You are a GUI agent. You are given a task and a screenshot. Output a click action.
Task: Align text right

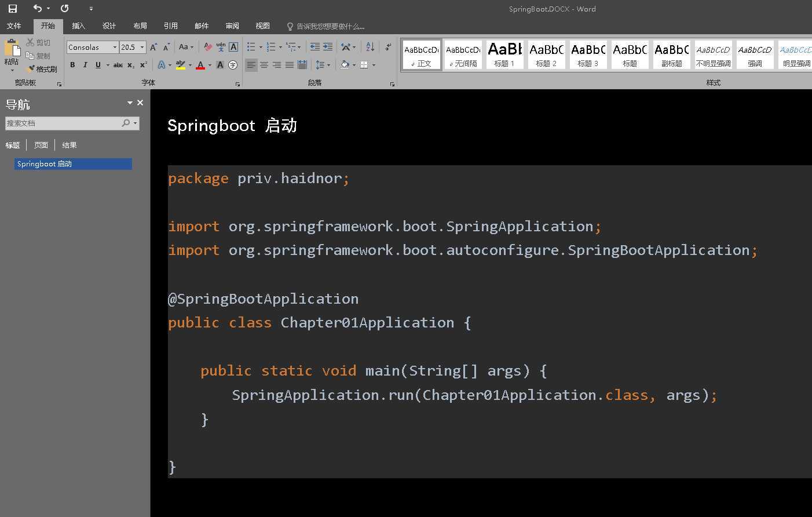pos(277,65)
